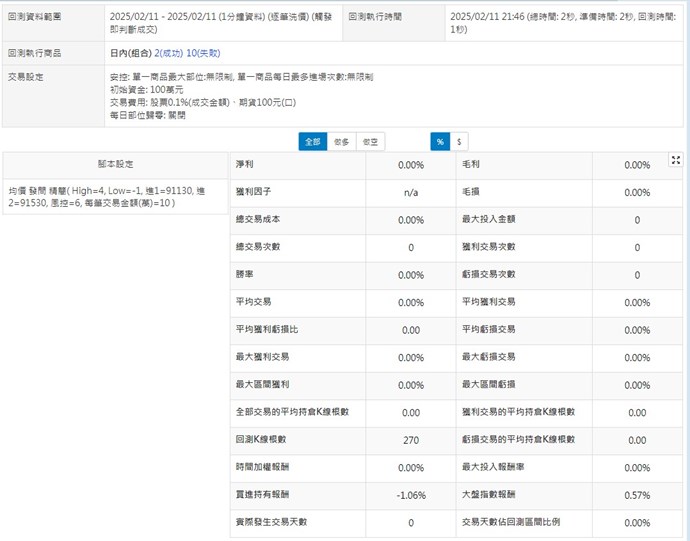Image resolution: width=690 pixels, height=541 pixels.
Task: Click the 回測K線根數 value 270
Action: coord(411,440)
